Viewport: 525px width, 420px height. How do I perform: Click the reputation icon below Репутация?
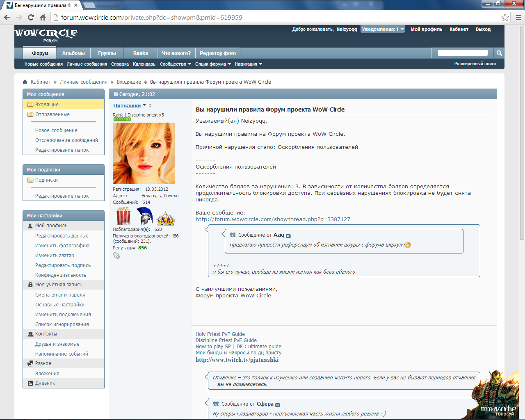click(116, 256)
